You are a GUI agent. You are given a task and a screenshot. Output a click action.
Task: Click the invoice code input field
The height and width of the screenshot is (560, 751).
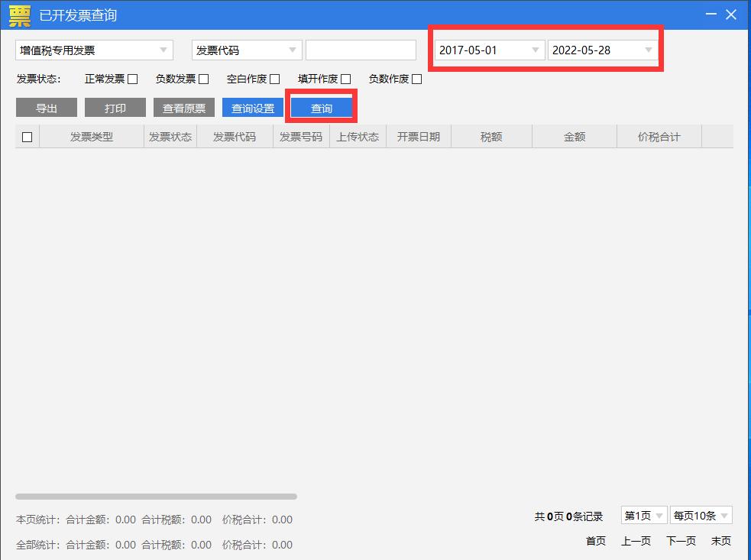tap(360, 50)
